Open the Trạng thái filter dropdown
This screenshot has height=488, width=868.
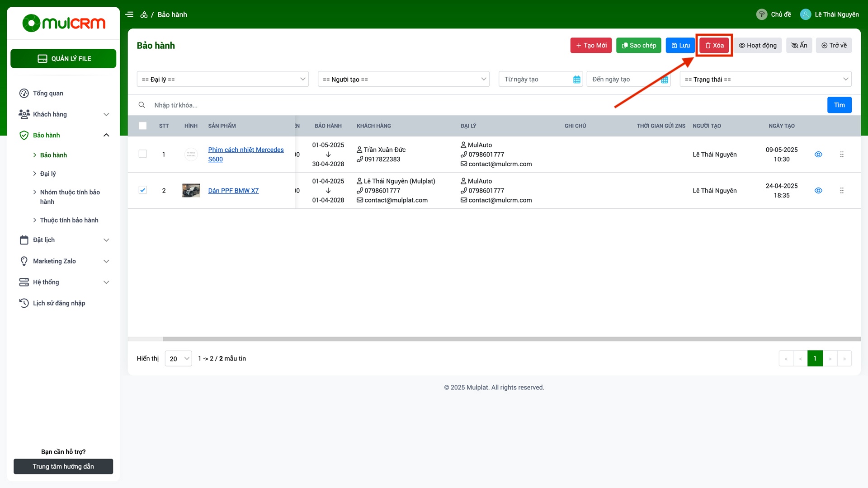[x=765, y=79]
